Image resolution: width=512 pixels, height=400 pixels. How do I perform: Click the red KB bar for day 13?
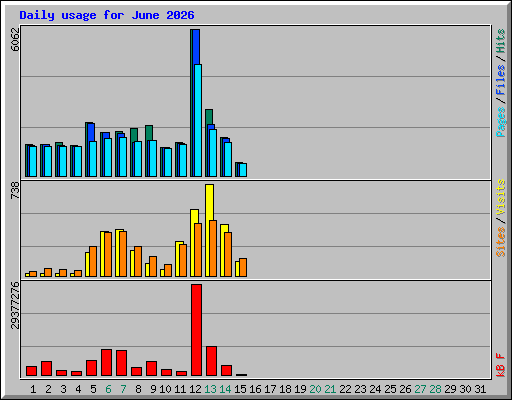(x=212, y=361)
